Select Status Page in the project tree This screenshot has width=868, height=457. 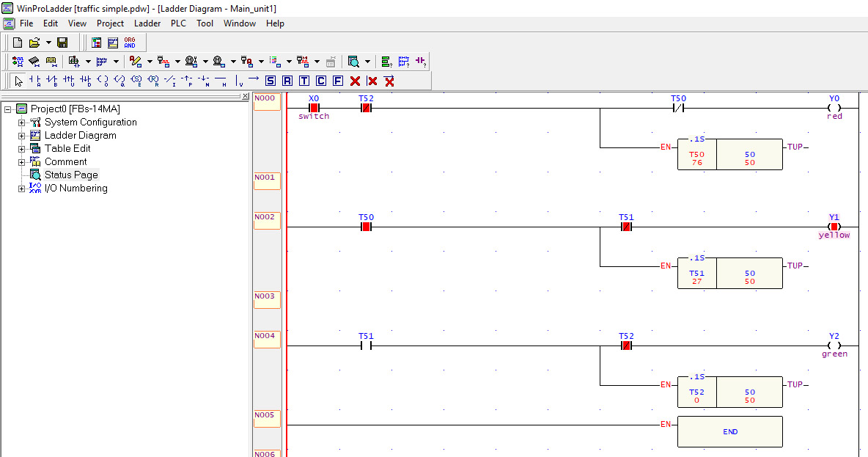point(71,175)
